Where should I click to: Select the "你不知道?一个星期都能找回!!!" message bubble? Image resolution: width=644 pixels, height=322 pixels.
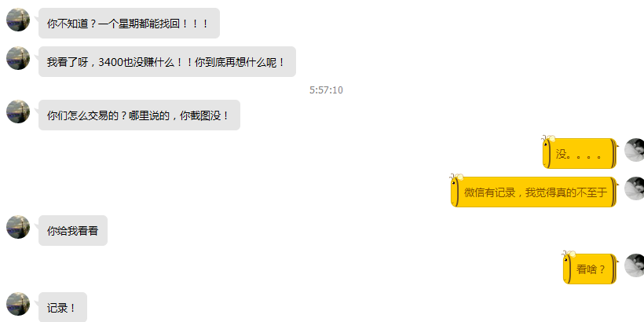tap(129, 24)
